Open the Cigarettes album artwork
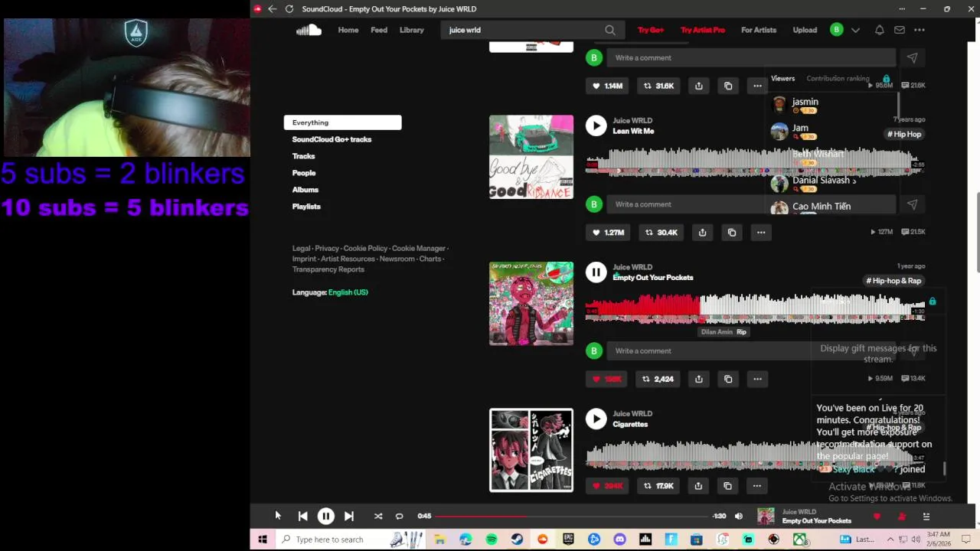Image resolution: width=980 pixels, height=551 pixels. point(531,450)
